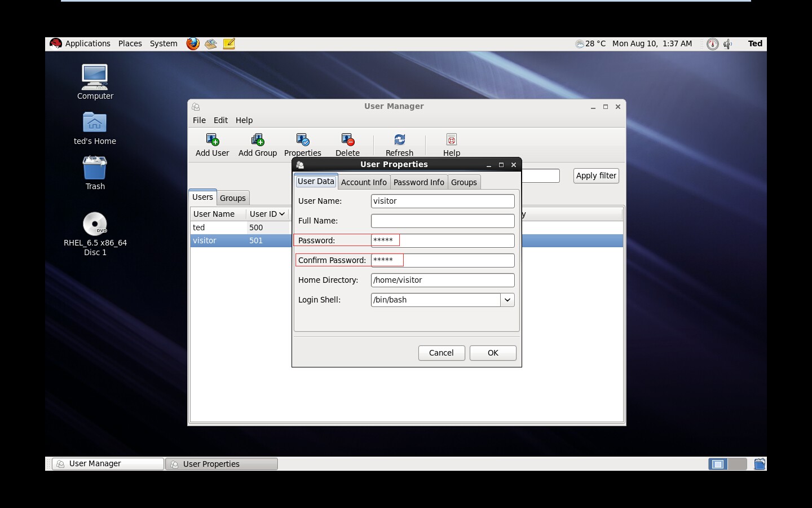This screenshot has width=812, height=508.
Task: Click the User Name field containing visitor
Action: tap(443, 201)
